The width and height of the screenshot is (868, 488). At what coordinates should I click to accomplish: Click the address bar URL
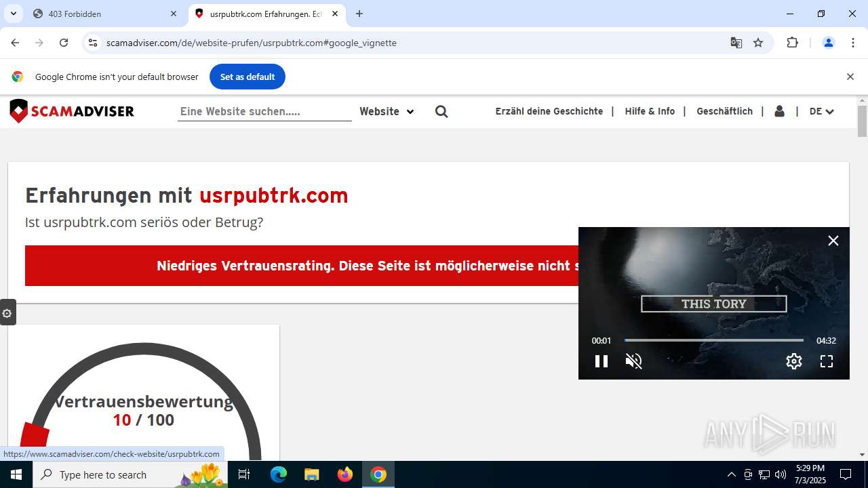click(252, 43)
